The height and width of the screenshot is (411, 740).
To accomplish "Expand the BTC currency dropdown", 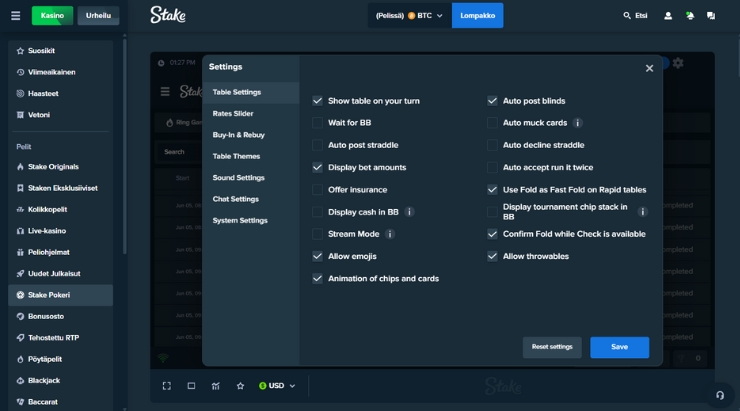I will tap(410, 16).
